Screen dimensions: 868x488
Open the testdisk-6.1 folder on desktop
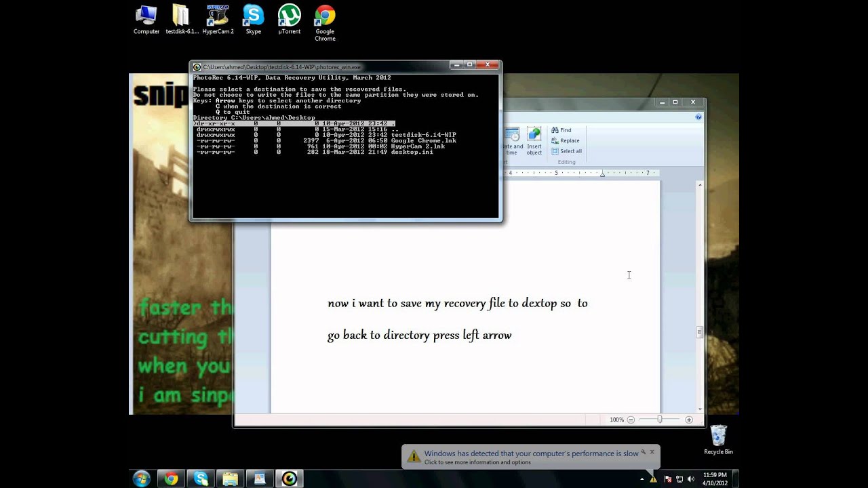[182, 20]
